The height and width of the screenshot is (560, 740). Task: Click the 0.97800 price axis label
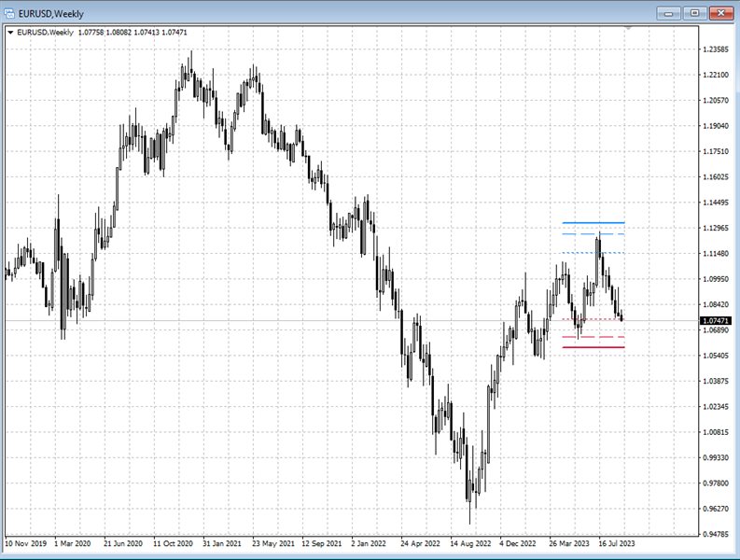coord(716,483)
